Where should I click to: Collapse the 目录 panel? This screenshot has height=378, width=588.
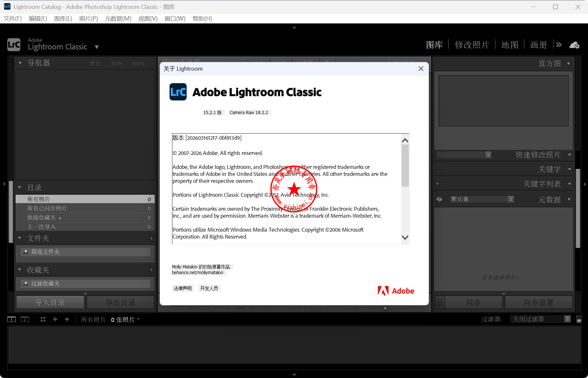click(x=19, y=188)
